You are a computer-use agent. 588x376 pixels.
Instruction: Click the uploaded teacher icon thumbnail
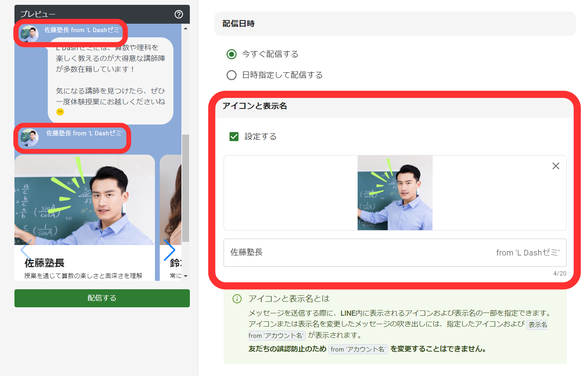[x=395, y=193]
